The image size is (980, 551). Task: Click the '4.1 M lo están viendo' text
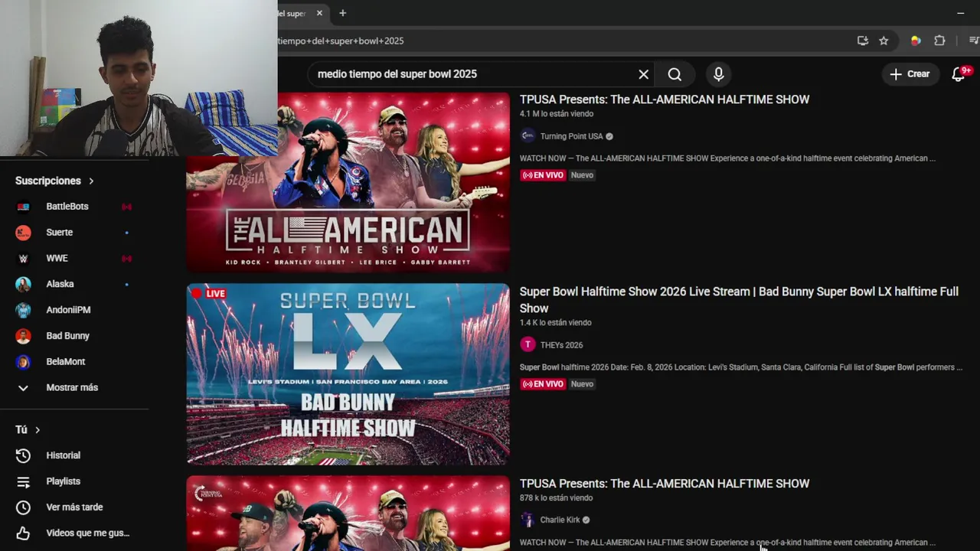click(557, 114)
